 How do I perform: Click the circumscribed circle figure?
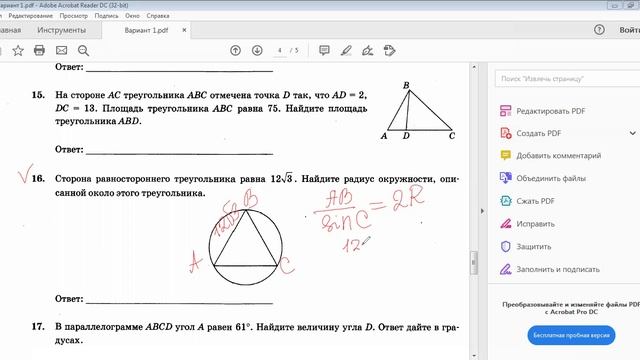(245, 247)
